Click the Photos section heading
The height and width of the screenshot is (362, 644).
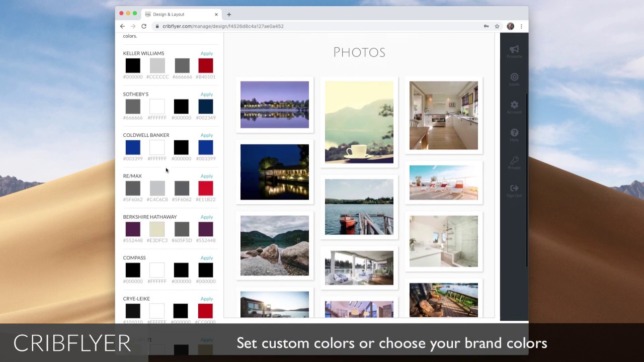coord(359,52)
